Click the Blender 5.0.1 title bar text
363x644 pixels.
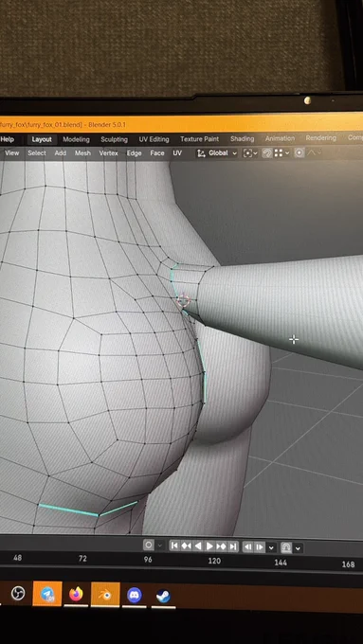tap(107, 124)
